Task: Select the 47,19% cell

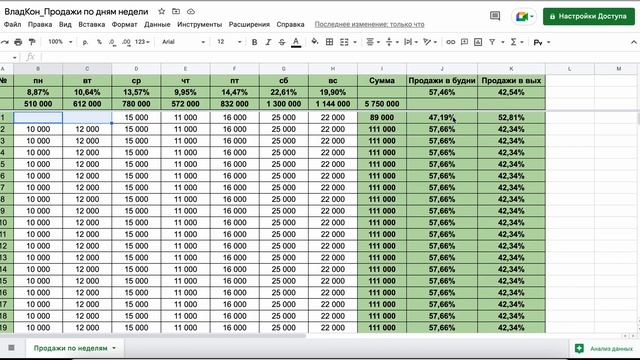Action: [x=442, y=118]
